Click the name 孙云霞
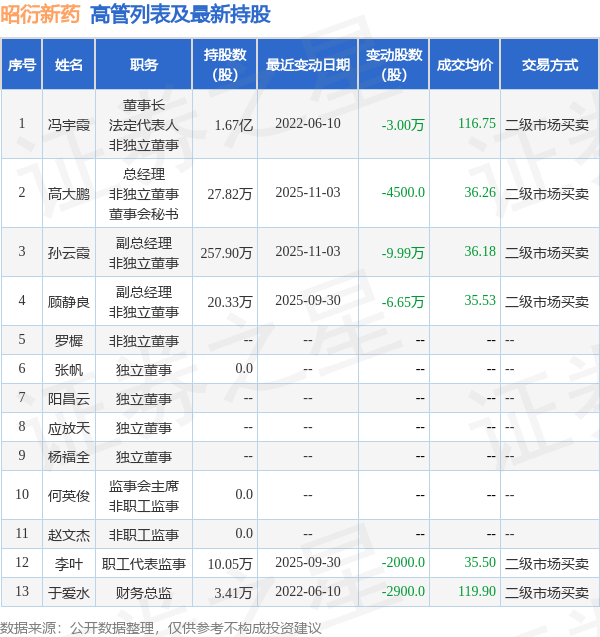This screenshot has width=600, height=637. point(69,253)
